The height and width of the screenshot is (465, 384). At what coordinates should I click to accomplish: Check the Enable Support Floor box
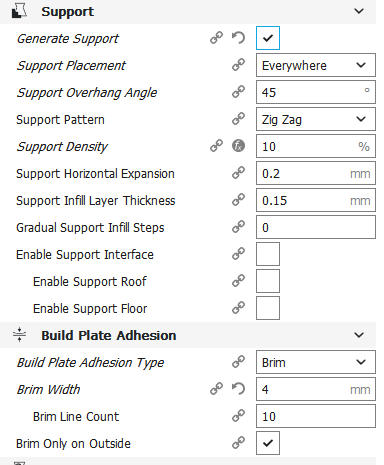point(268,308)
